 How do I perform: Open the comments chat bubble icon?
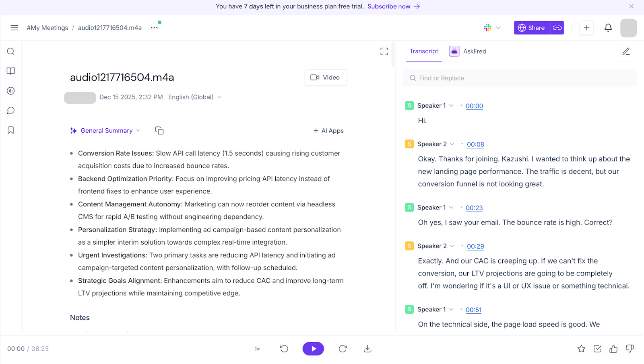pyautogui.click(x=11, y=111)
